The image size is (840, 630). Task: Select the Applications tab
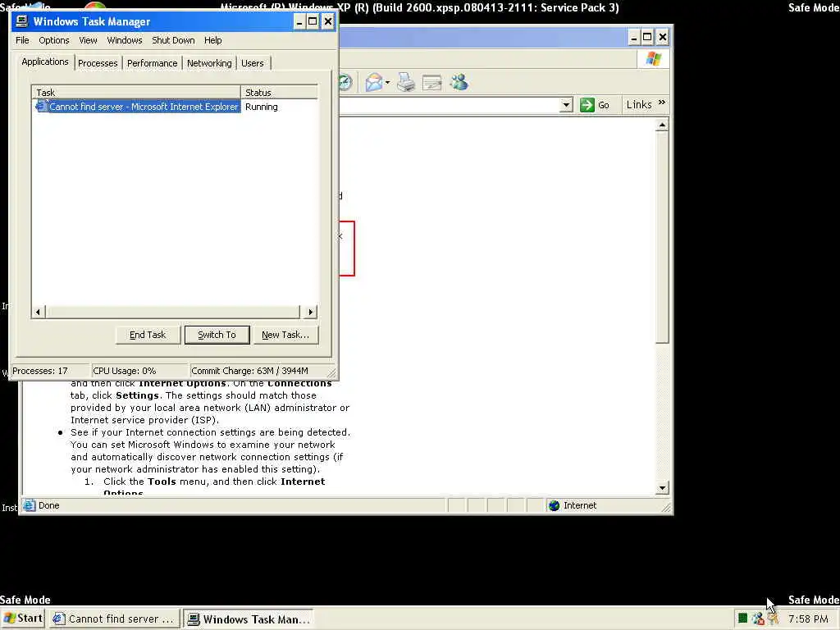point(45,62)
